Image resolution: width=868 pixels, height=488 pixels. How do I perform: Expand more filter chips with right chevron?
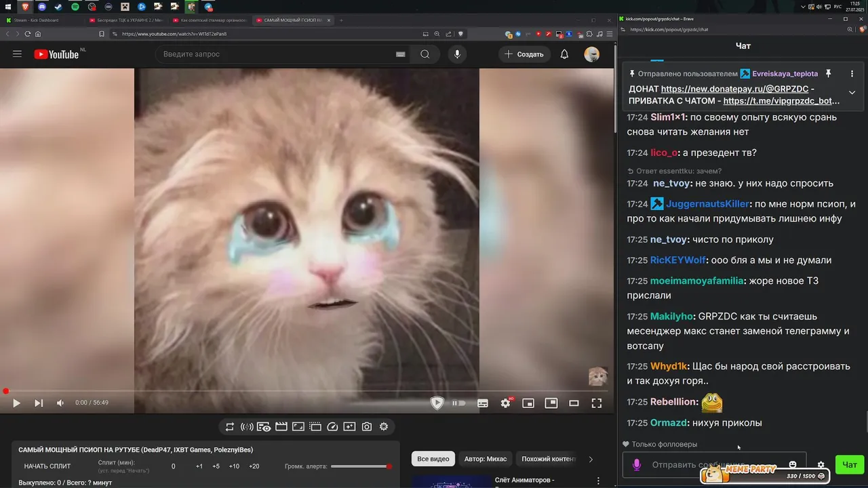(591, 459)
